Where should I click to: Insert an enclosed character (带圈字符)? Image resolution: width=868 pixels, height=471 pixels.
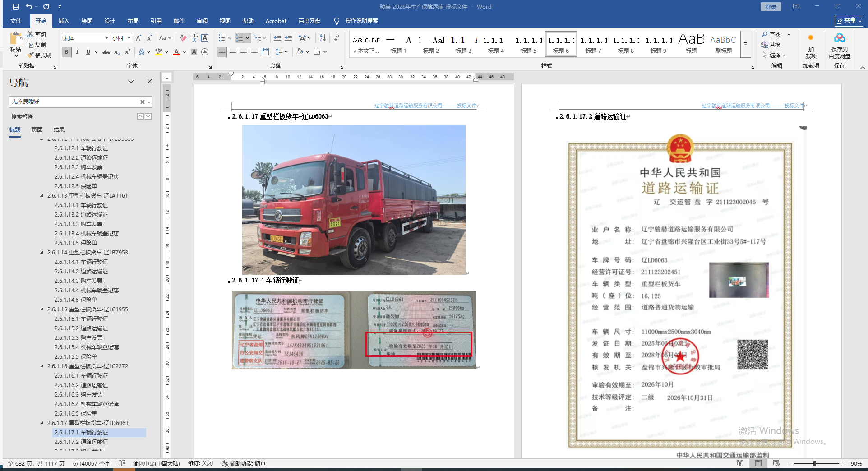point(205,52)
